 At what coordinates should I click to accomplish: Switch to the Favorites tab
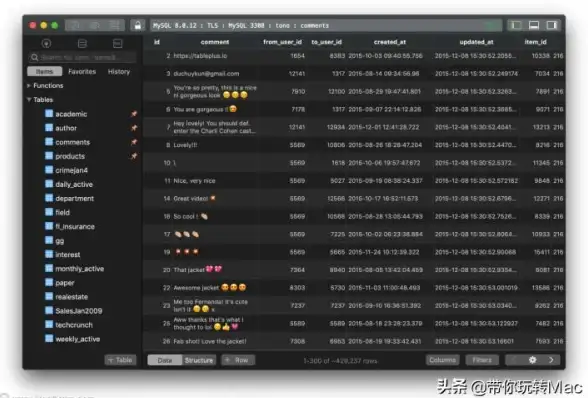click(82, 71)
